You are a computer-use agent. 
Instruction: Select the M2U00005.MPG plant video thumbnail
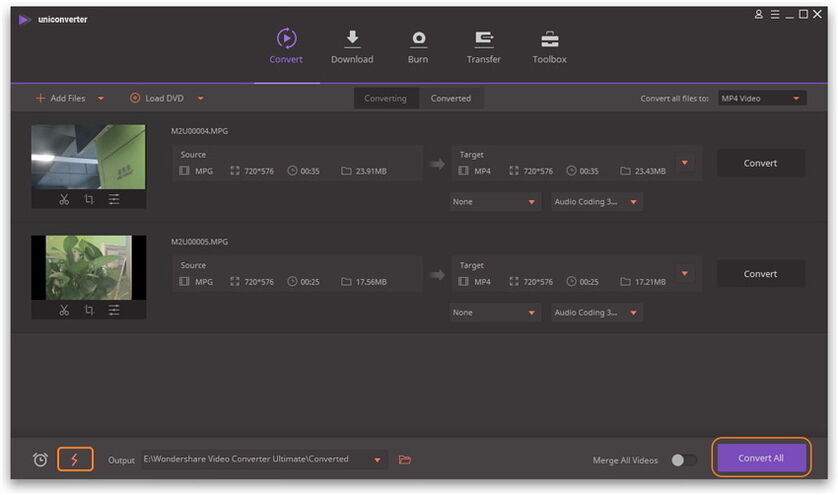(88, 267)
